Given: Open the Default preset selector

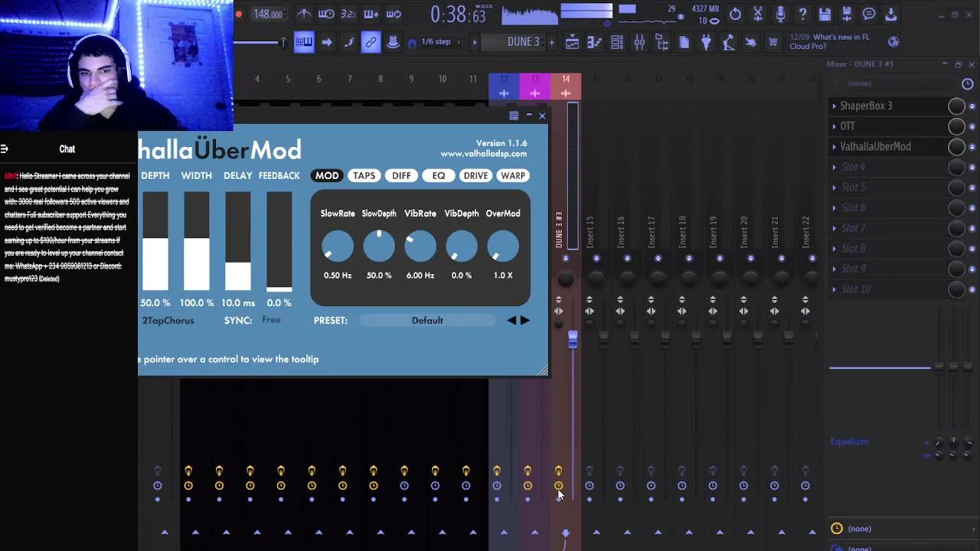Looking at the screenshot, I should pos(427,321).
